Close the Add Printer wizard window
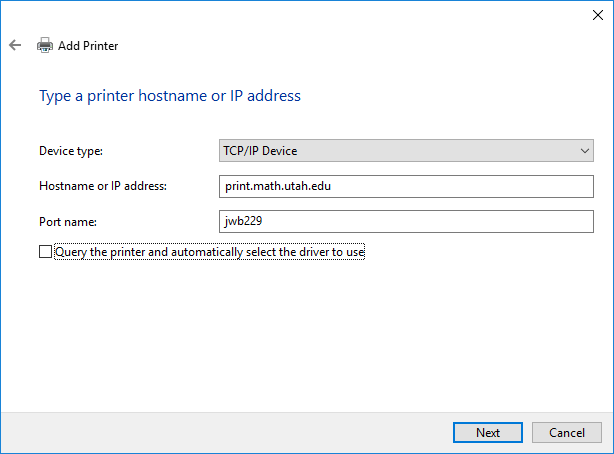 pyautogui.click(x=597, y=14)
